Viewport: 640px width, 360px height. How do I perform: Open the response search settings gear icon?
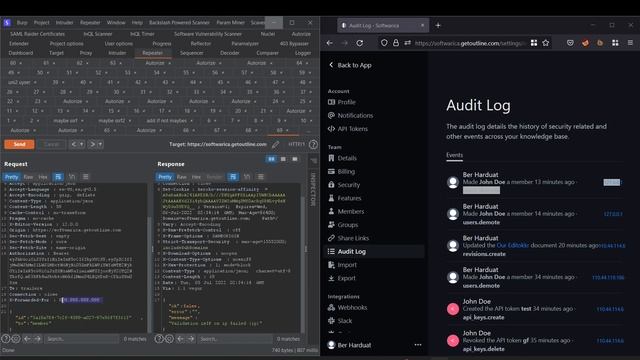click(x=169, y=339)
